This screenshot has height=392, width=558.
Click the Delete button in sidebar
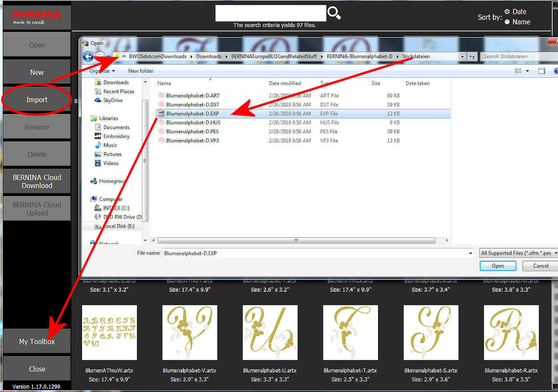click(37, 154)
